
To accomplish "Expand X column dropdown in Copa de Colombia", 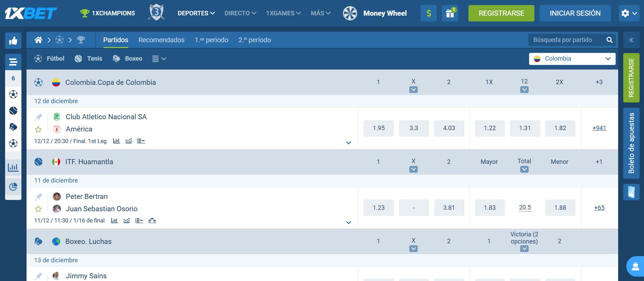I will pos(413,90).
